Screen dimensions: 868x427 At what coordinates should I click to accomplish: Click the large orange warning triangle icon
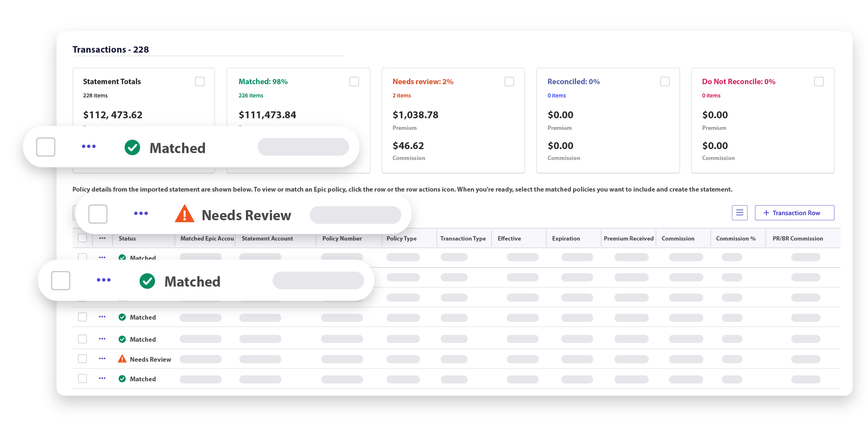pyautogui.click(x=185, y=213)
